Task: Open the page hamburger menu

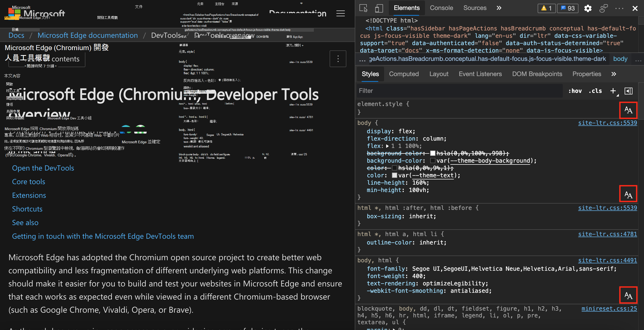Action: pyautogui.click(x=340, y=13)
